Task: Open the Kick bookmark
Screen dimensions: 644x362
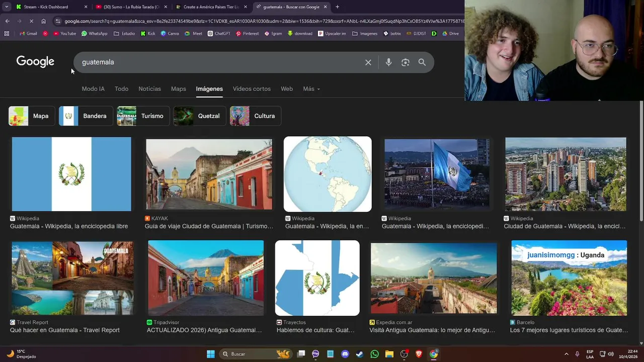Action: pyautogui.click(x=148, y=34)
